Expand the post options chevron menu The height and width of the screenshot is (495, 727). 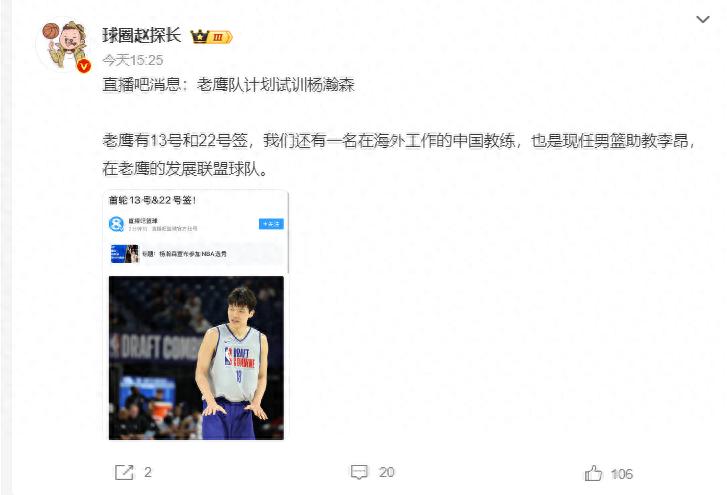click(703, 19)
